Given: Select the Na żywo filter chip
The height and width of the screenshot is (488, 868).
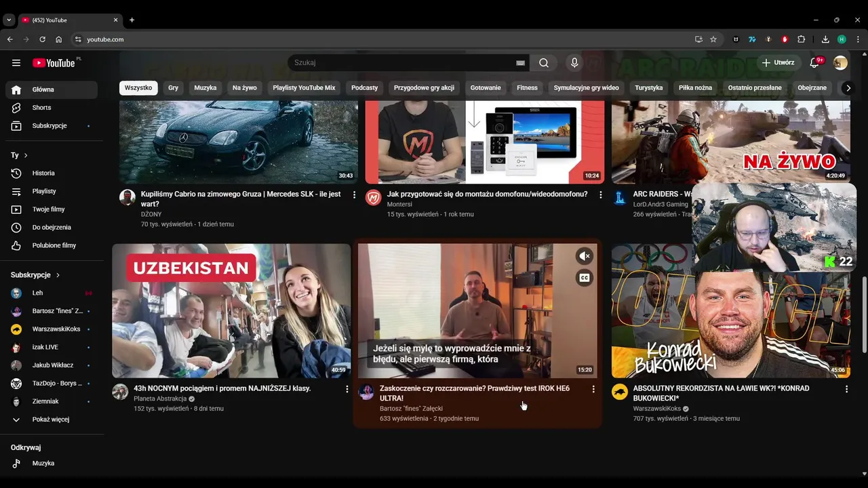Looking at the screenshot, I should tap(245, 87).
